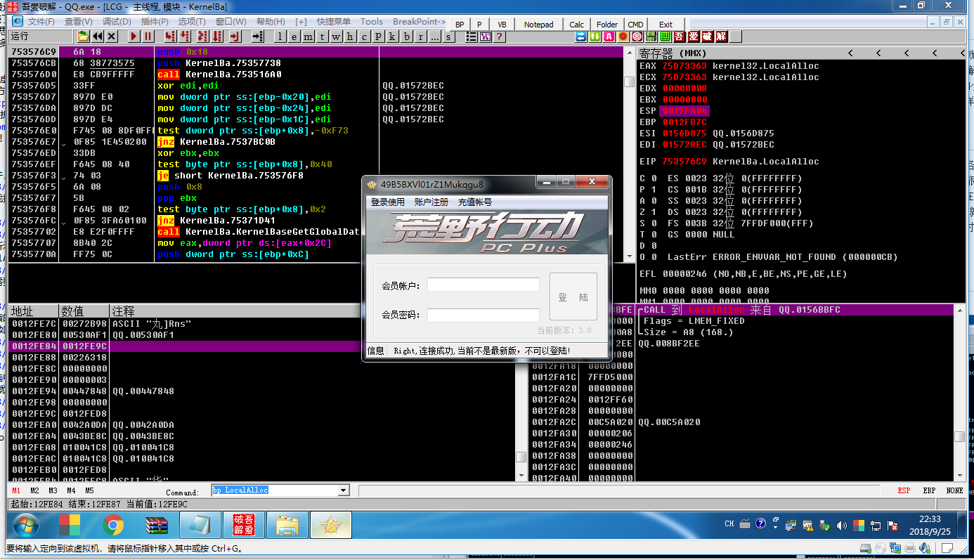Open the Memory map with the 'm' button
The width and height of the screenshot is (974, 560).
[x=308, y=36]
